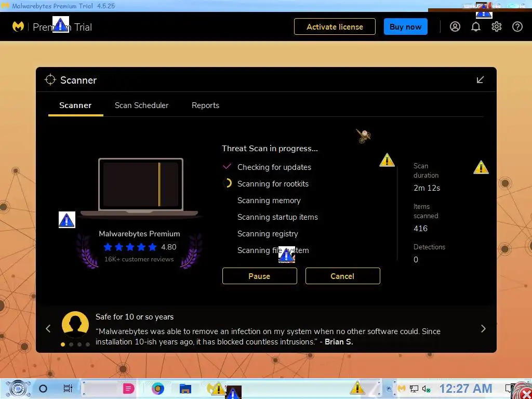Click the 16K+ customer reviews text
Image resolution: width=532 pixels, height=399 pixels.
(x=139, y=259)
